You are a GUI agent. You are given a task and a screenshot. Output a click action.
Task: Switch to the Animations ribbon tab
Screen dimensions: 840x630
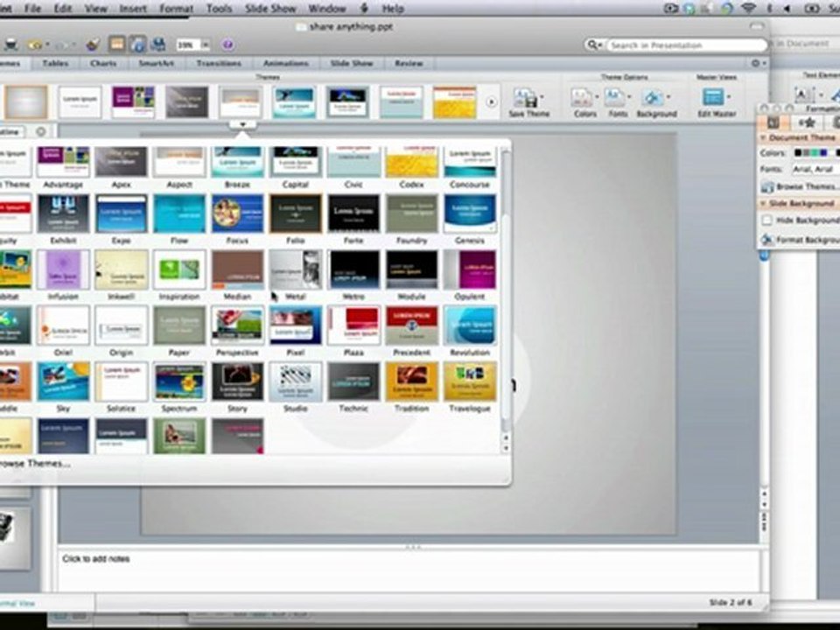point(285,63)
